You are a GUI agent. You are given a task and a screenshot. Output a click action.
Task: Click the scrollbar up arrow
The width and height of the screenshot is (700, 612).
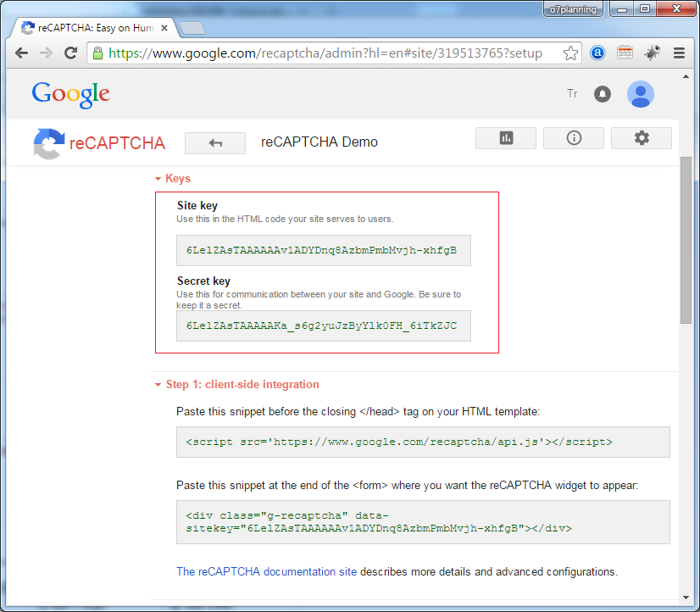pyautogui.click(x=686, y=77)
